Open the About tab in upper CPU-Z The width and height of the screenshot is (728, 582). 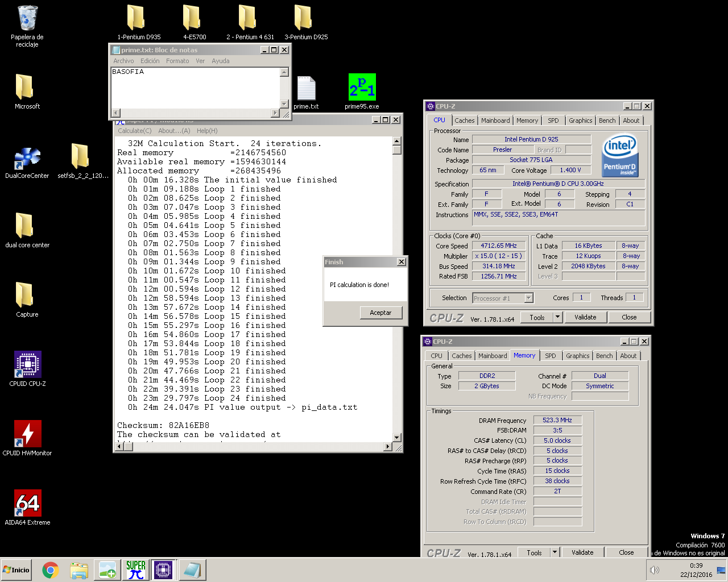631,120
